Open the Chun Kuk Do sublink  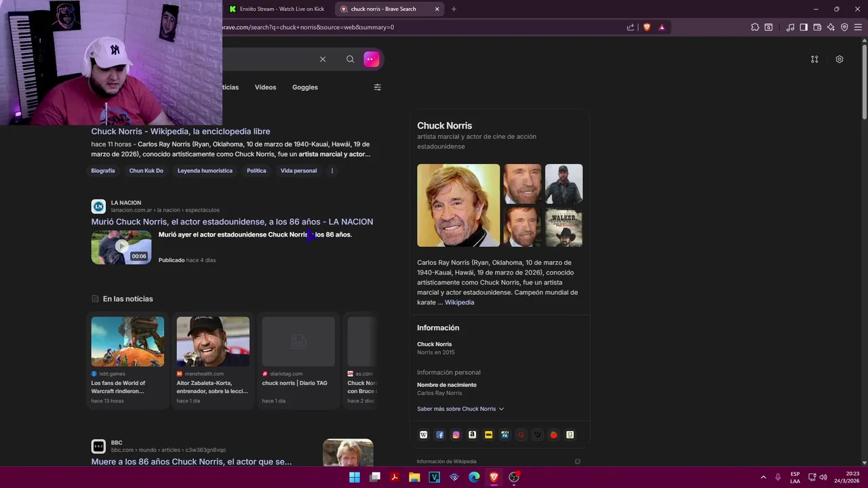click(x=146, y=171)
